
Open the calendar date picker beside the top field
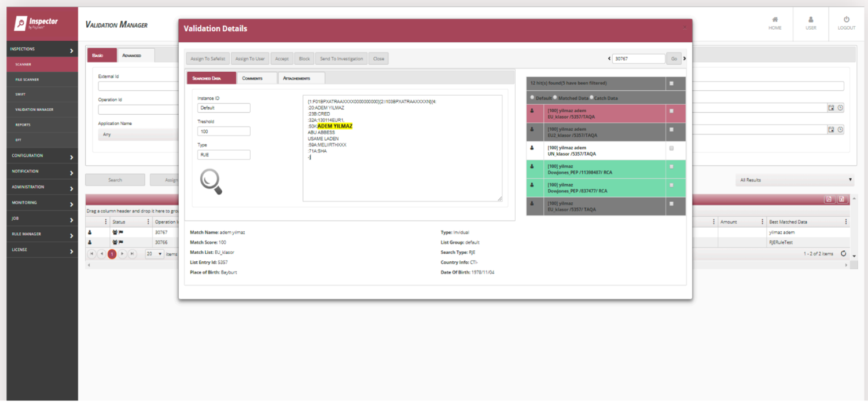(833, 107)
